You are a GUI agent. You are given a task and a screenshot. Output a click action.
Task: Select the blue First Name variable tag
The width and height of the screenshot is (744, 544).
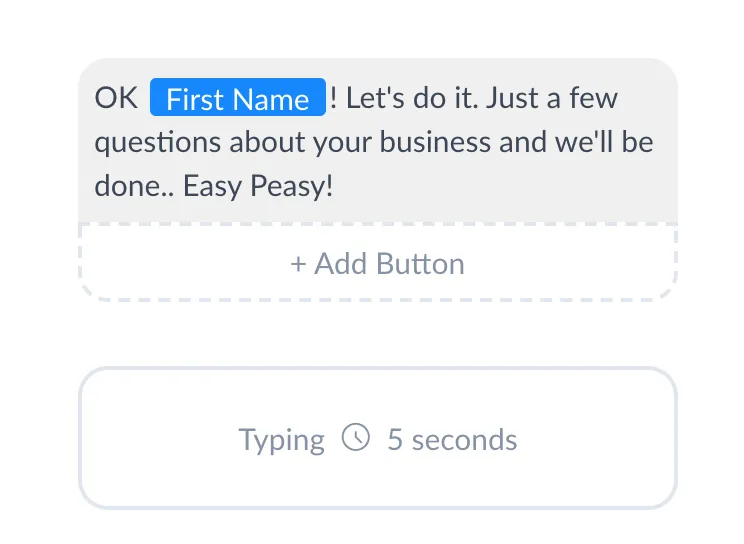point(238,99)
